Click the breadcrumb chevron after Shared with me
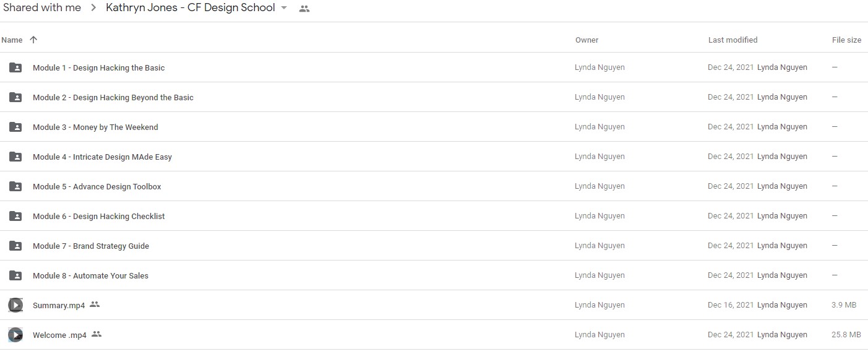Screen dimensions: 868x354 click(x=93, y=8)
